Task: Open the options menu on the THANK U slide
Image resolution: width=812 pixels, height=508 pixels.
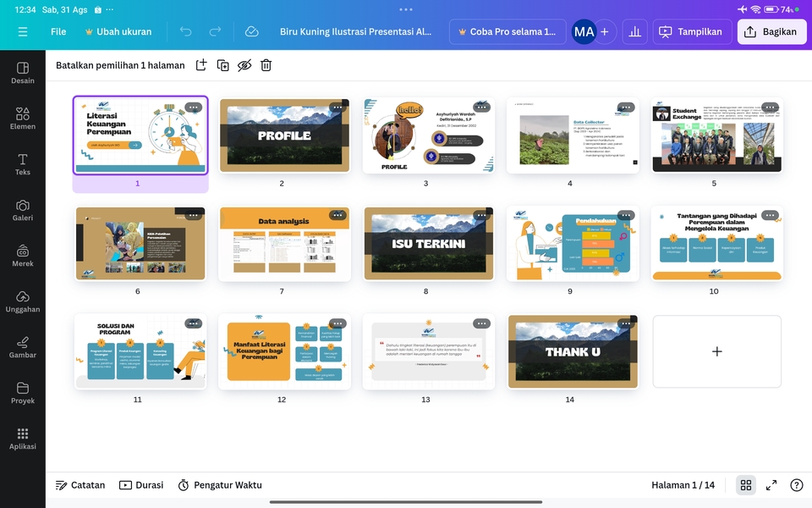Action: pos(626,323)
